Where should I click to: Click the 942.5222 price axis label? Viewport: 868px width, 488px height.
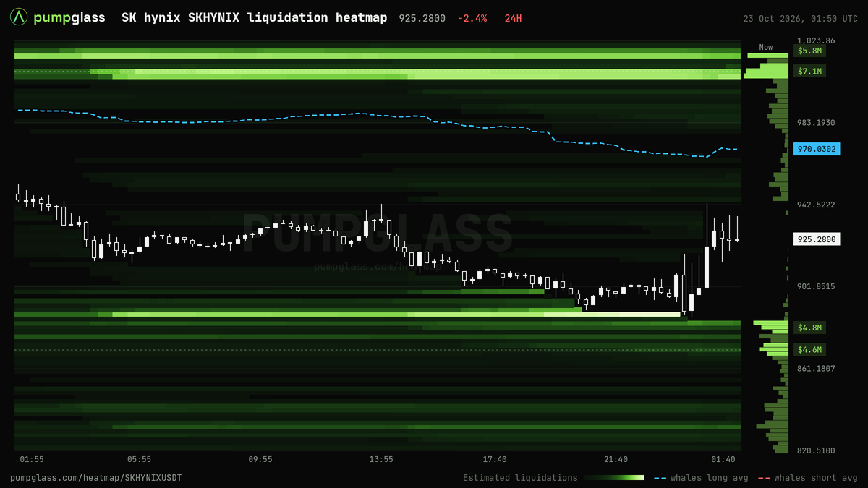click(x=816, y=205)
